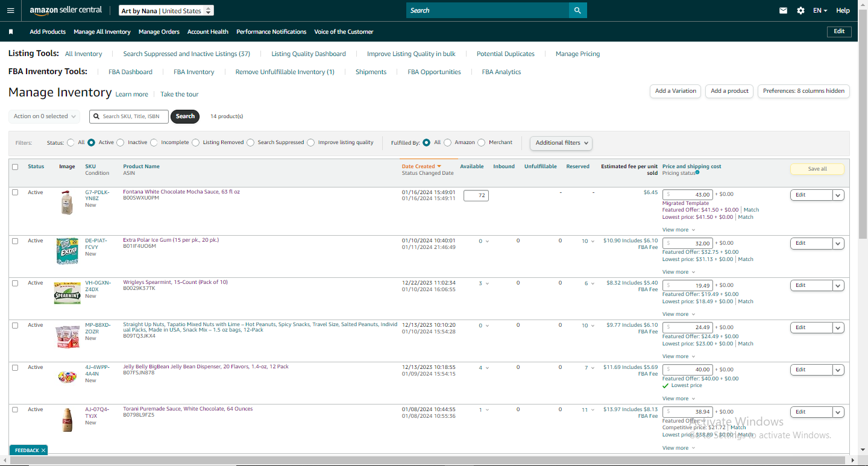Open Add Products in navigation bar

pyautogui.click(x=48, y=31)
